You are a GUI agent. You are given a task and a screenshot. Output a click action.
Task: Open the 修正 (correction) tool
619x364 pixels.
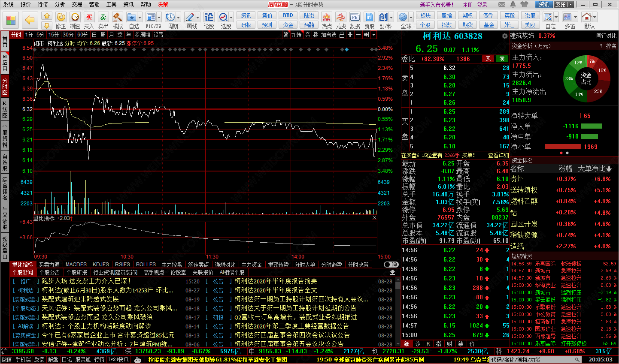61,17
